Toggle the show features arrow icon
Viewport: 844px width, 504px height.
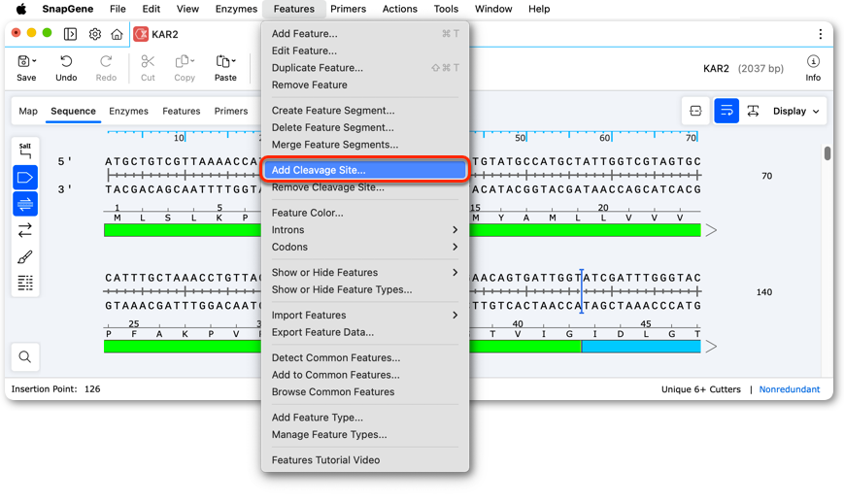[x=24, y=178]
